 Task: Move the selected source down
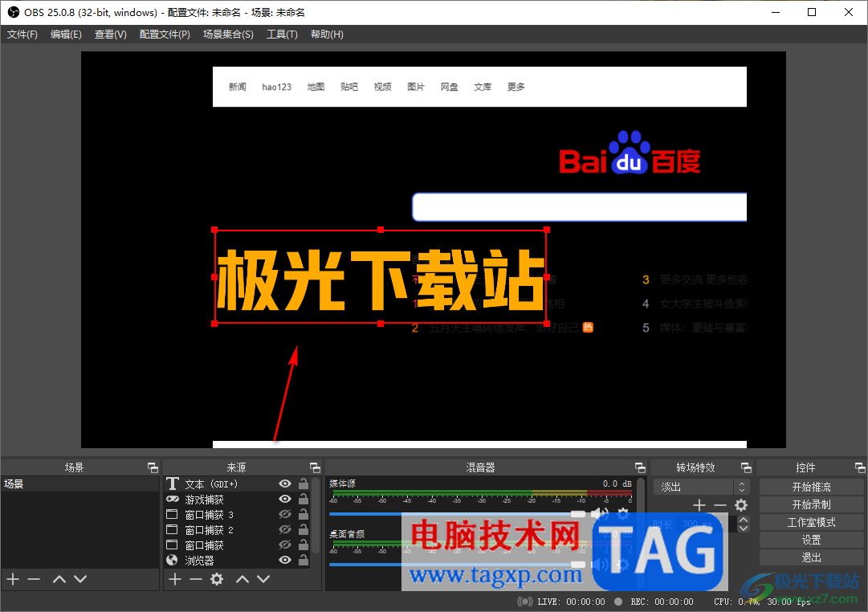pyautogui.click(x=263, y=579)
